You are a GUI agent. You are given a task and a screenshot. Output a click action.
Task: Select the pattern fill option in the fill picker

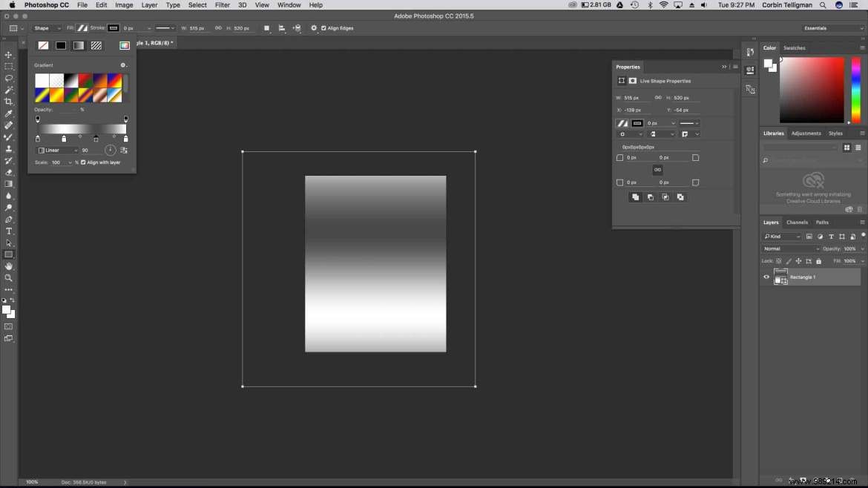[x=96, y=44]
